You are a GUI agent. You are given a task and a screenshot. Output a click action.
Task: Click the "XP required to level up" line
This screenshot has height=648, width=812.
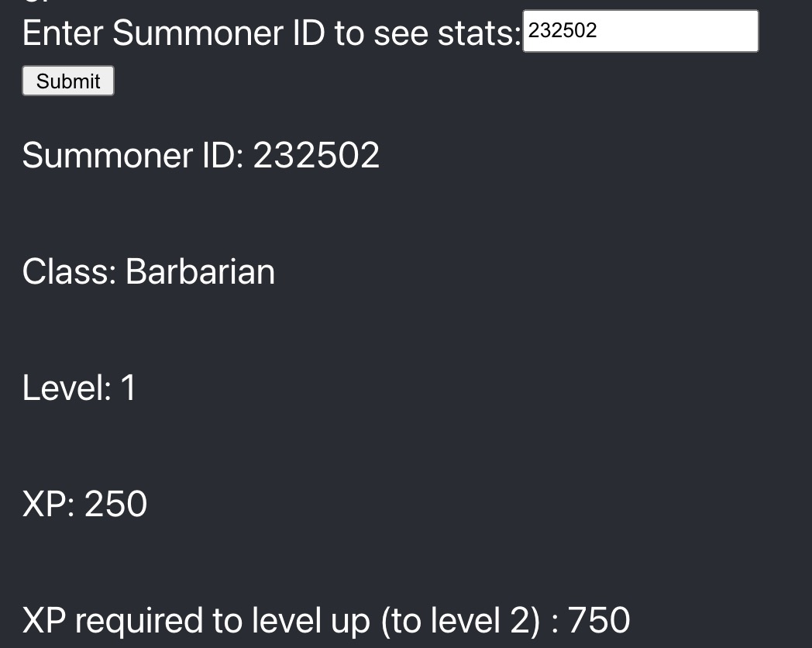[326, 620]
